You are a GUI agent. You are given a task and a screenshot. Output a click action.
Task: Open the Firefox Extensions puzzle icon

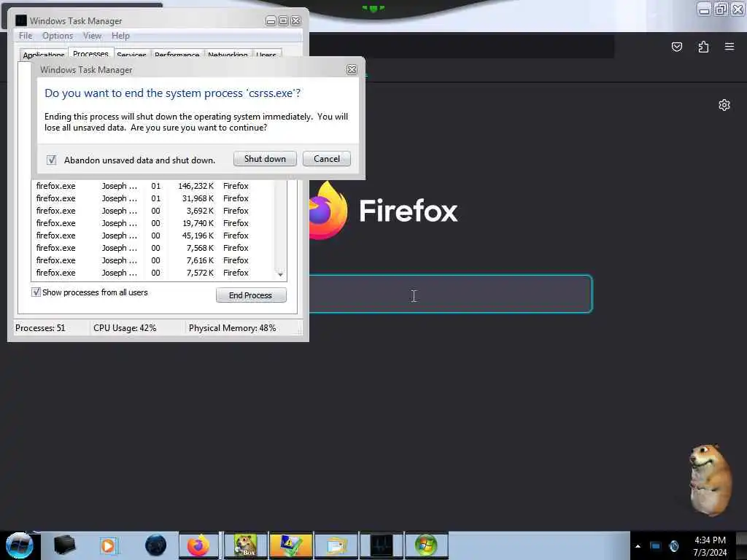(x=703, y=47)
